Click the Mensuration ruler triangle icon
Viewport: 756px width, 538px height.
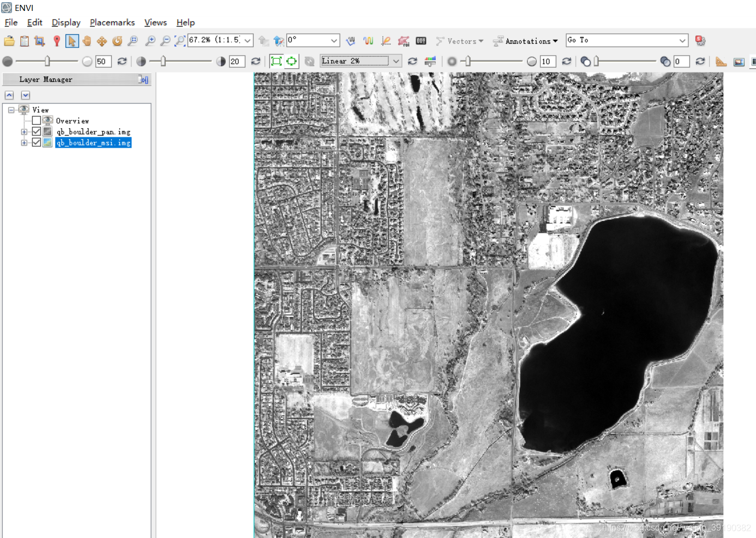click(x=721, y=61)
